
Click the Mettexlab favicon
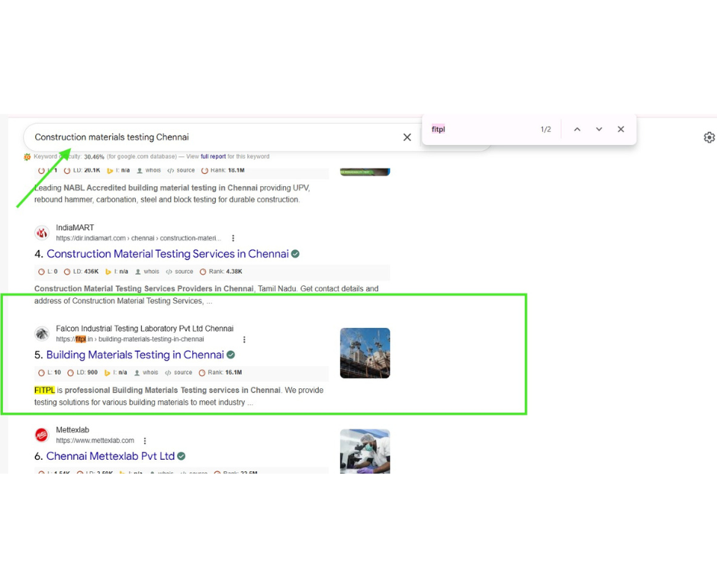point(42,435)
